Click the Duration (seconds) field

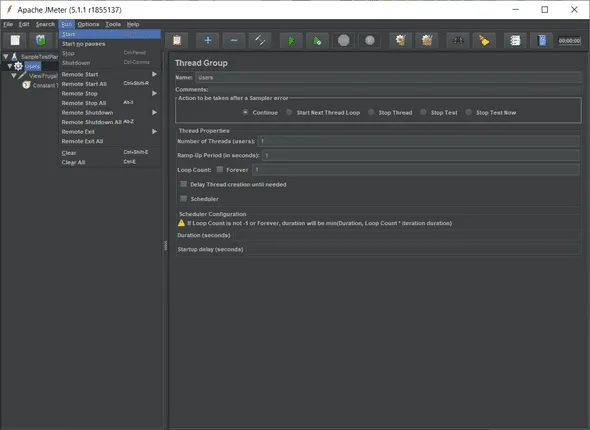point(406,235)
